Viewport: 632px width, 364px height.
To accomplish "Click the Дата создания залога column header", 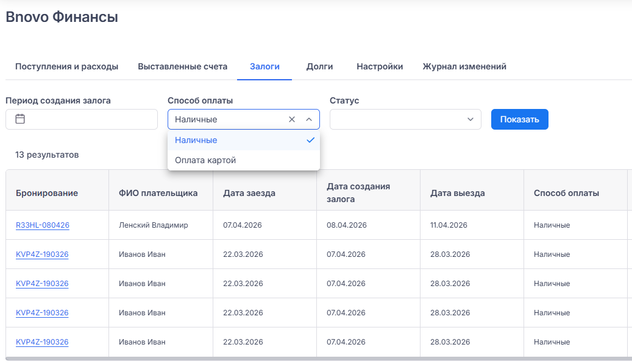I will (x=358, y=192).
